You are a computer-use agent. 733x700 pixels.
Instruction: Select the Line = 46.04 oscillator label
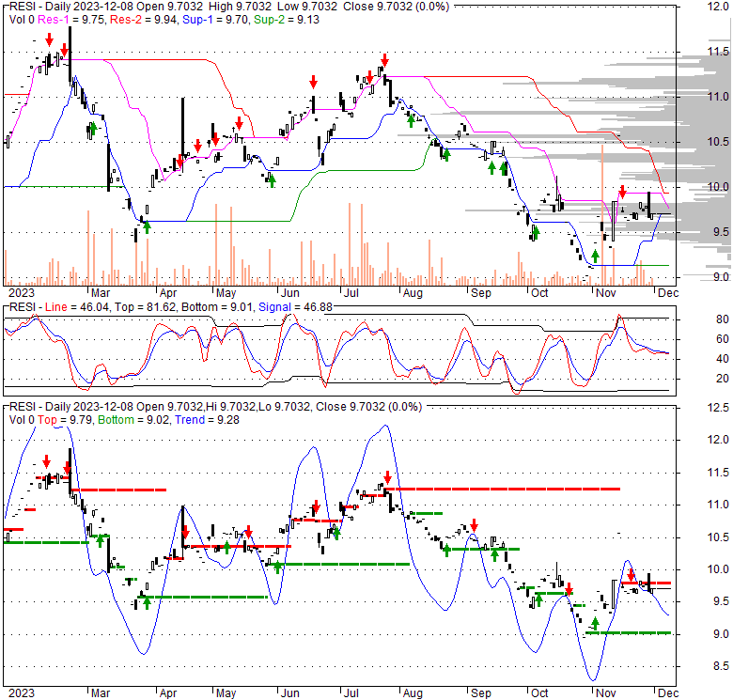pos(77,307)
